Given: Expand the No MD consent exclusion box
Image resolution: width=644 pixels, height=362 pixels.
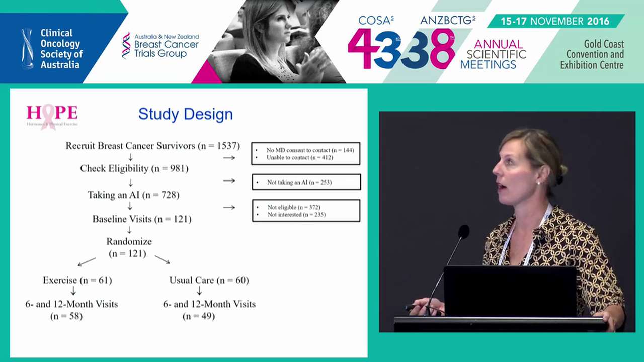Looking at the screenshot, I should click(x=305, y=153).
